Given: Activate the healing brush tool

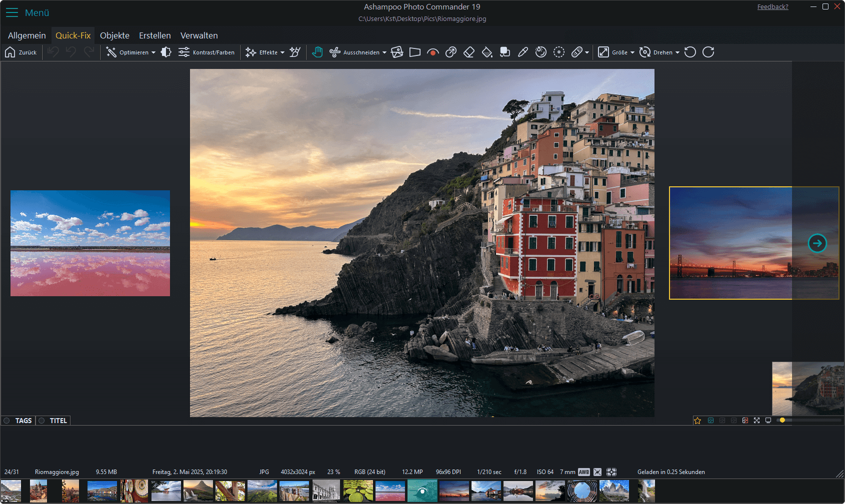Looking at the screenshot, I should 577,52.
